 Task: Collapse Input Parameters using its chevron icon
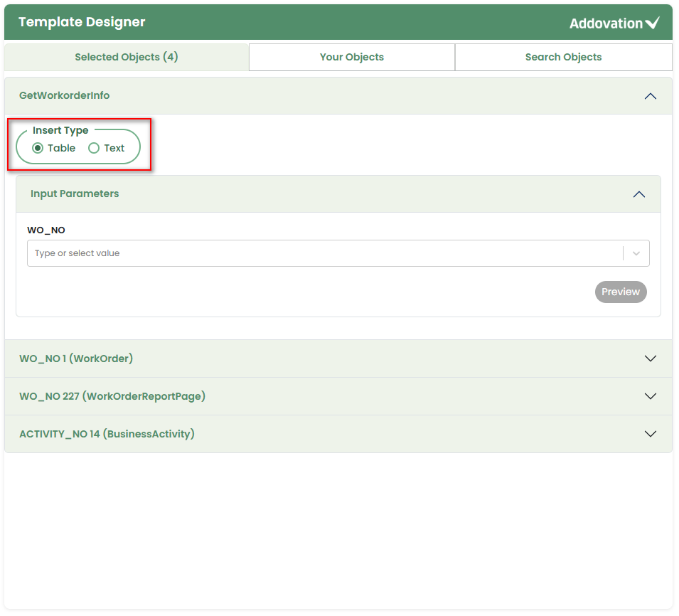(638, 194)
